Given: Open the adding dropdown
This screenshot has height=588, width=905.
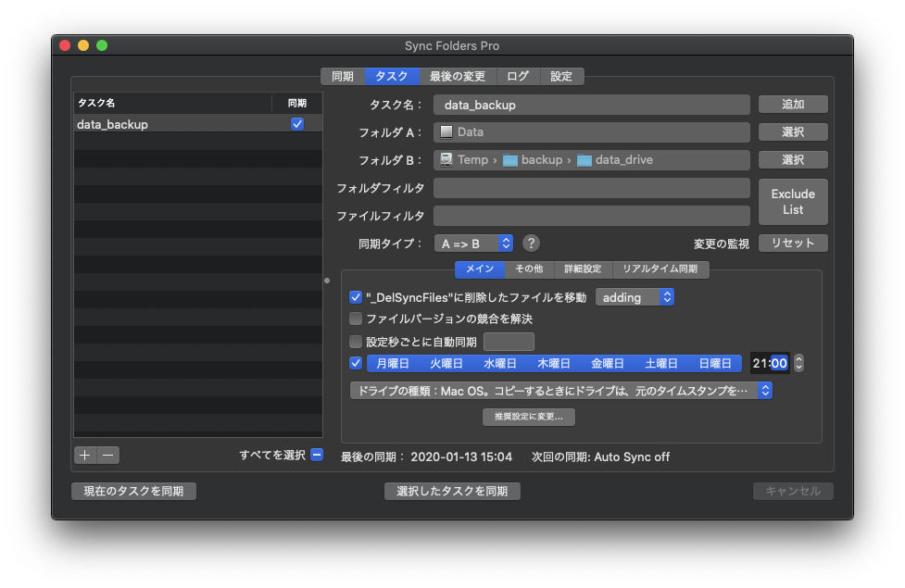Looking at the screenshot, I should (x=635, y=298).
